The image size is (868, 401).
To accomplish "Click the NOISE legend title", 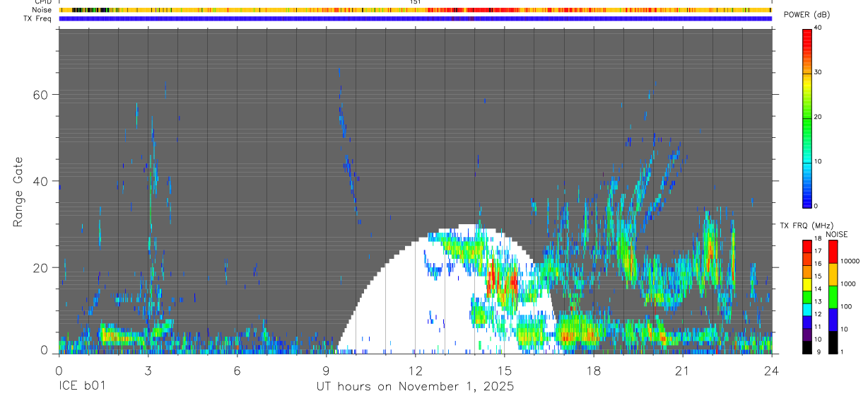I will click(837, 234).
